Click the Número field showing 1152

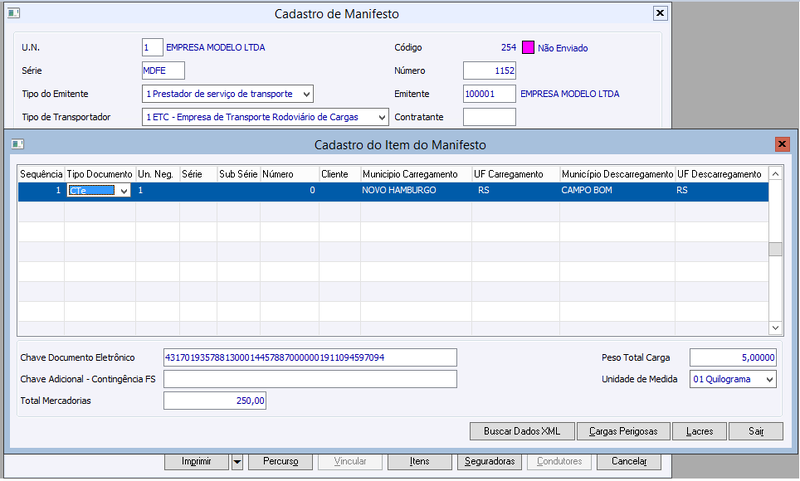point(489,70)
